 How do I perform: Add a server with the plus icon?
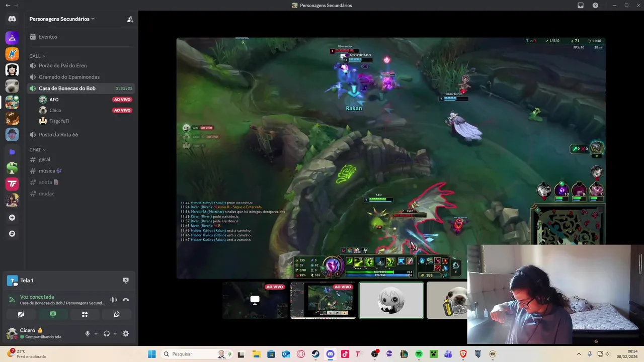point(12,218)
